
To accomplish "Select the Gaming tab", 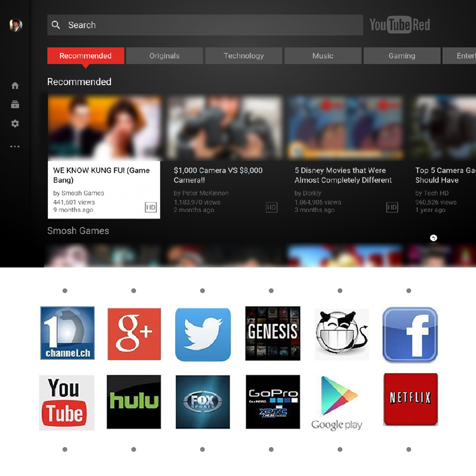I will tap(402, 56).
